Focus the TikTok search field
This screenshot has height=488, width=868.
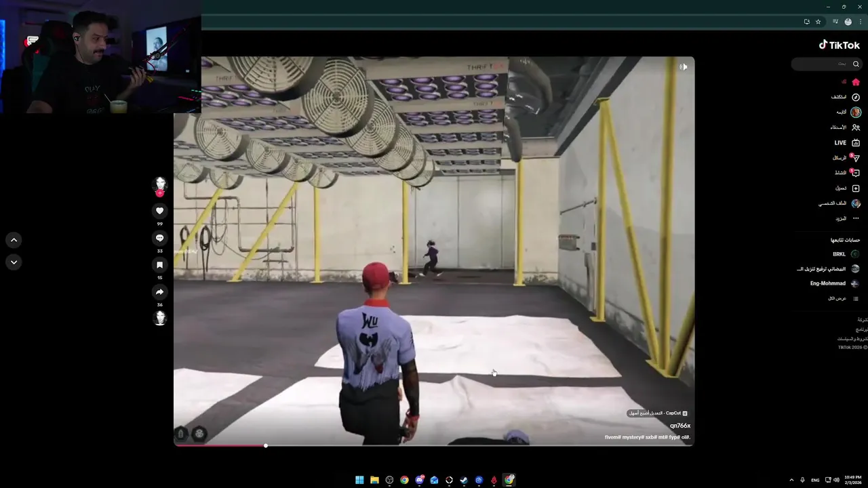click(x=826, y=64)
